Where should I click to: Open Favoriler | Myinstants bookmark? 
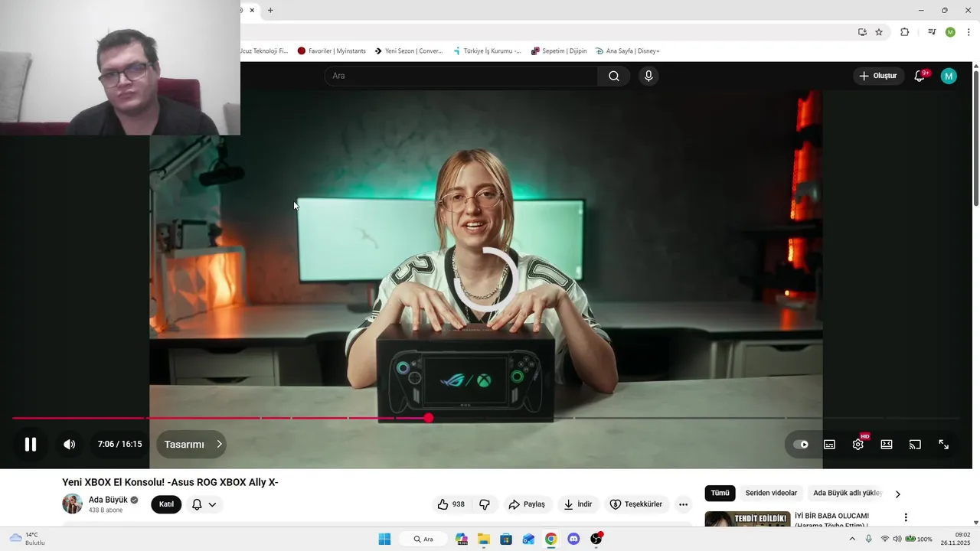tap(332, 51)
